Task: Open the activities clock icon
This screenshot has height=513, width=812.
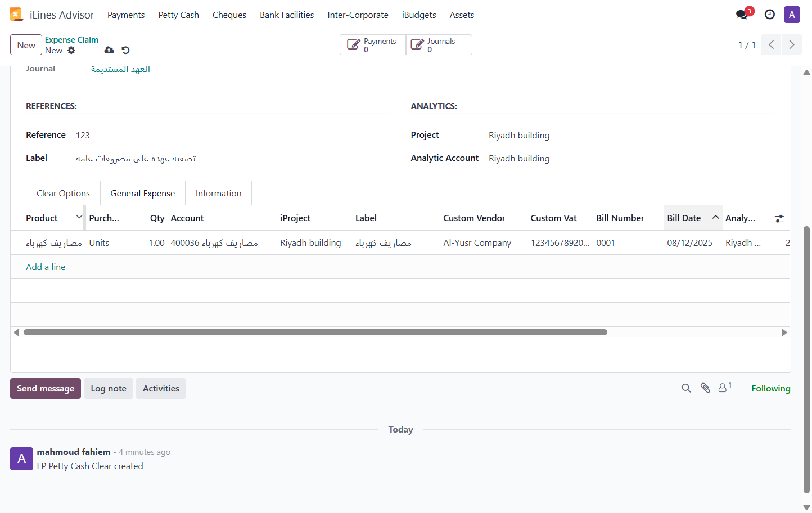Action: [x=770, y=15]
